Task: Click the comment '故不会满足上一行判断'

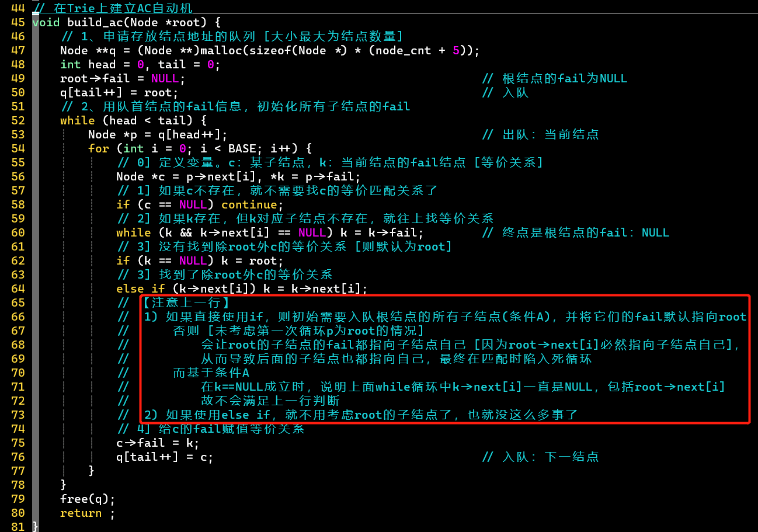Action: tap(270, 401)
